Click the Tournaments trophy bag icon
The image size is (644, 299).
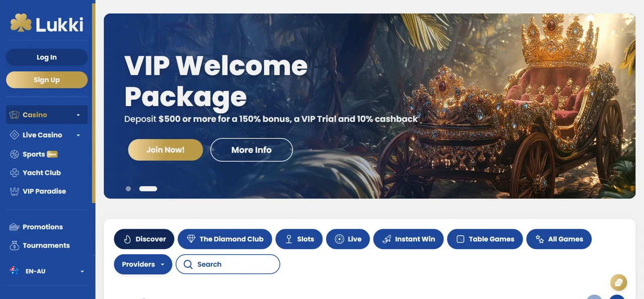14,246
